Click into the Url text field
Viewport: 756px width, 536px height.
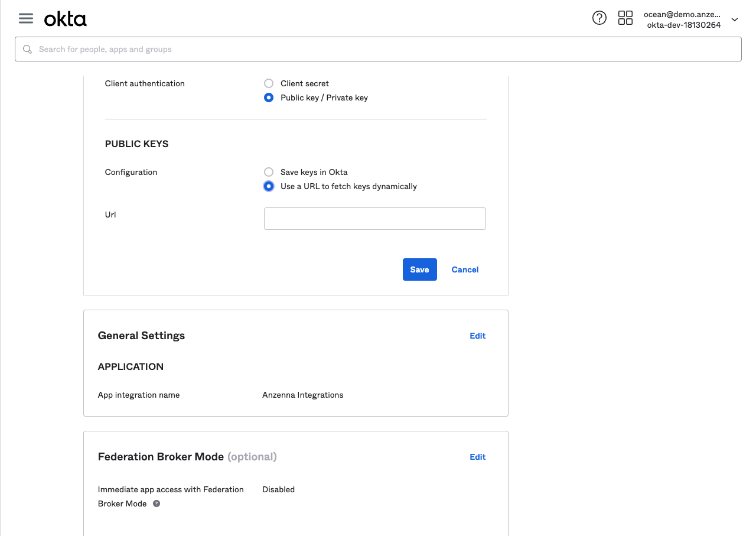coord(374,219)
